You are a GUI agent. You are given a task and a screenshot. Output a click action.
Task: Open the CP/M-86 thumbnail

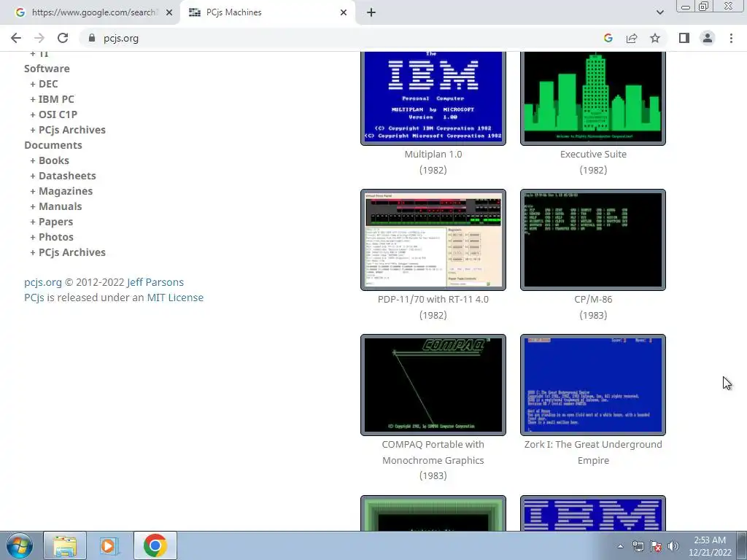pyautogui.click(x=593, y=240)
